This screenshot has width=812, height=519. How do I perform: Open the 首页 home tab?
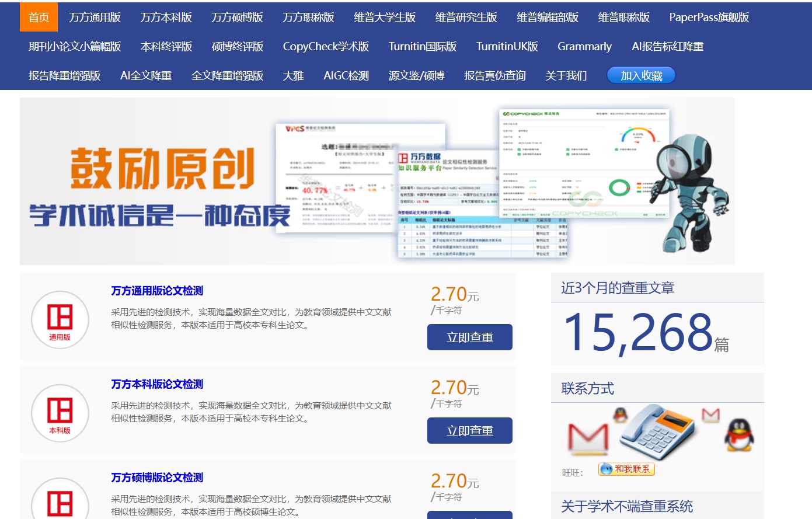point(39,17)
